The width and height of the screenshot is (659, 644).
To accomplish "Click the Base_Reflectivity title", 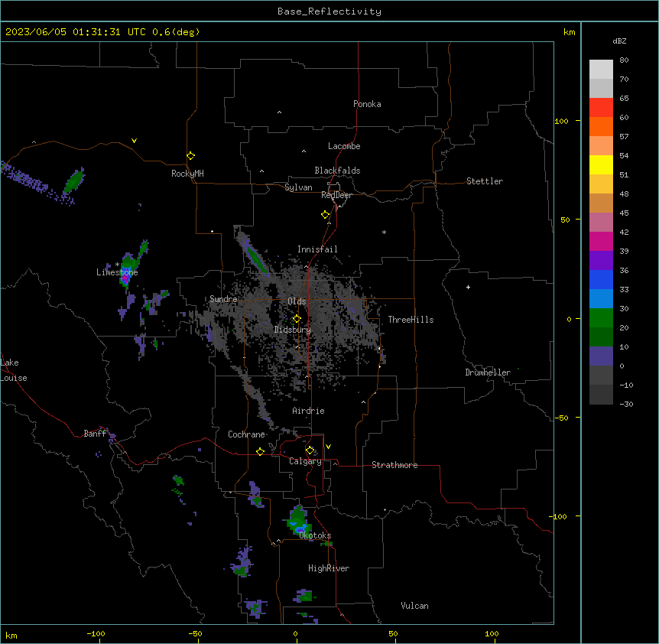I will (x=329, y=11).
